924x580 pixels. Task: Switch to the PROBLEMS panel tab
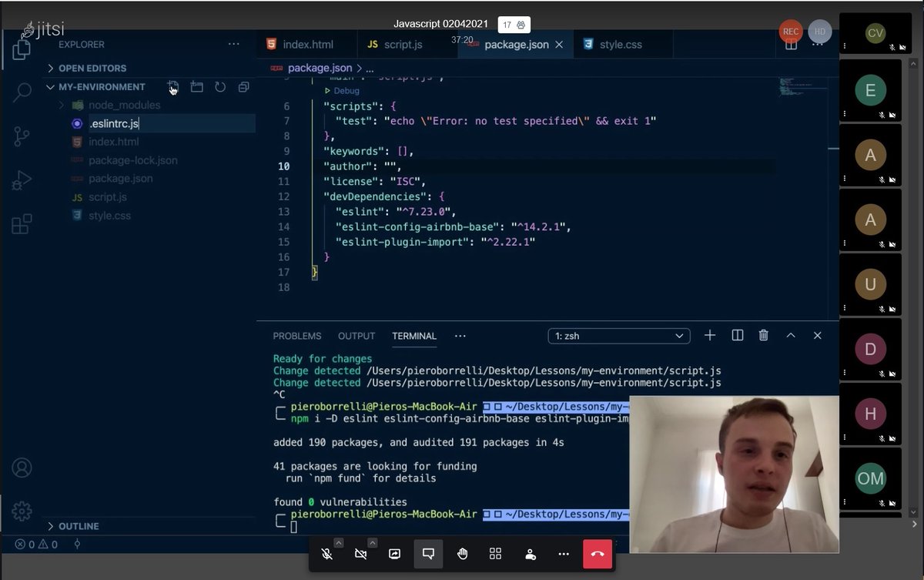(x=297, y=336)
